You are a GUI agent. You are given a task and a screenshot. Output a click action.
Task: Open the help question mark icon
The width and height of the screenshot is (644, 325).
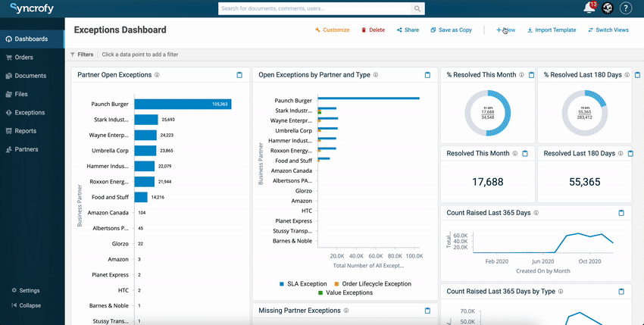626,8
